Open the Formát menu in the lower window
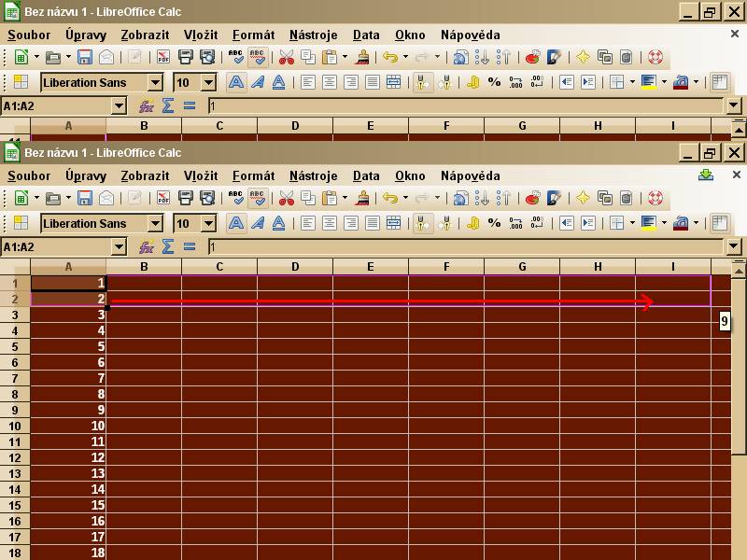The image size is (747, 560). [x=253, y=175]
